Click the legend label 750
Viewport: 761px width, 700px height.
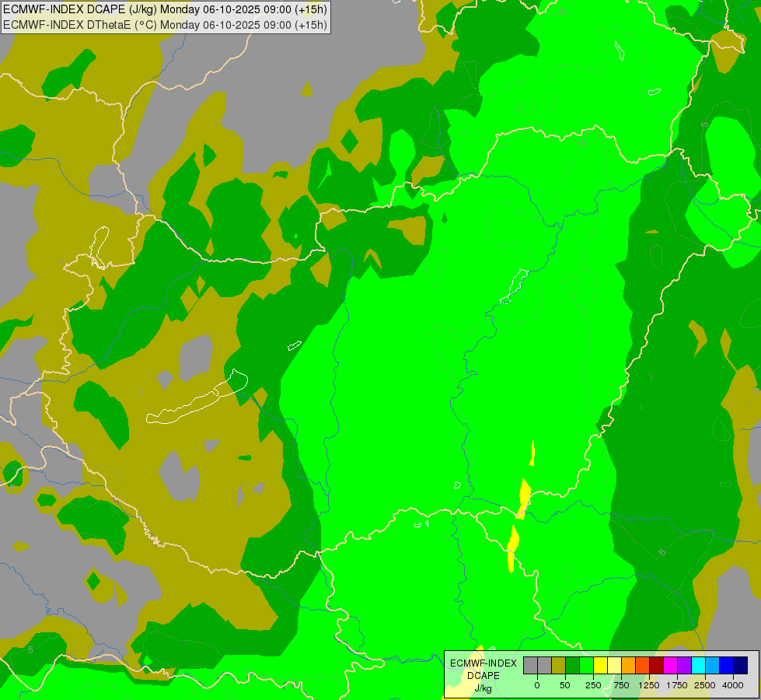point(621,685)
